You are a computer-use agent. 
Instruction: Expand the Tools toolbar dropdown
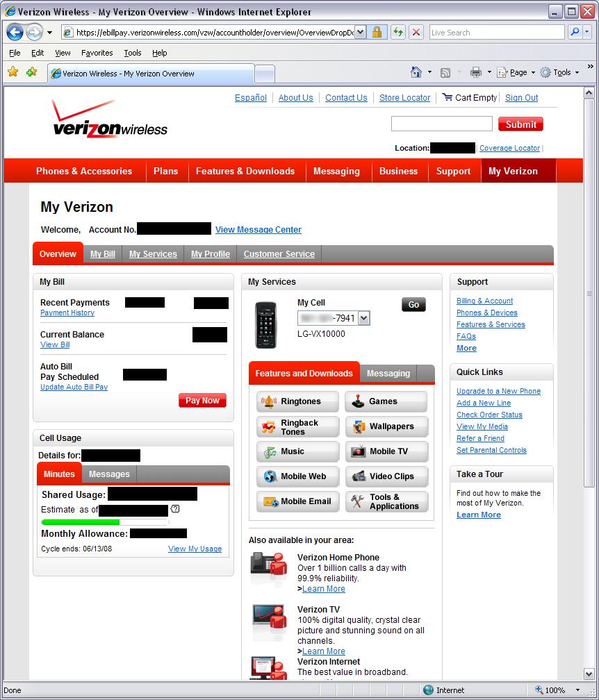click(x=577, y=72)
